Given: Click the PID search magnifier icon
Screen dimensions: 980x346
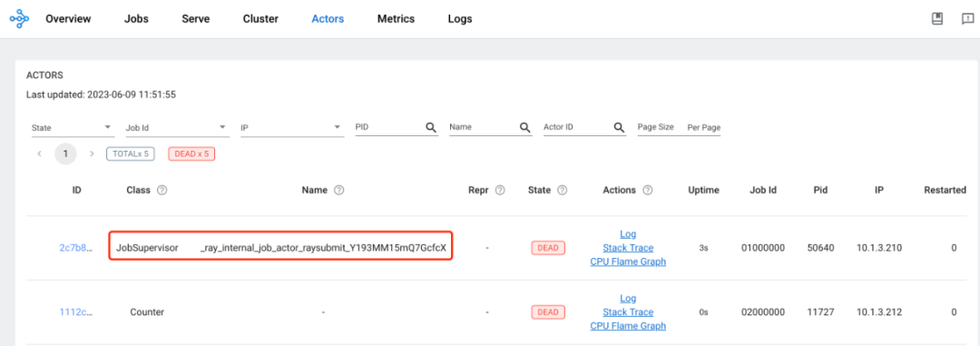Looking at the screenshot, I should tap(431, 127).
